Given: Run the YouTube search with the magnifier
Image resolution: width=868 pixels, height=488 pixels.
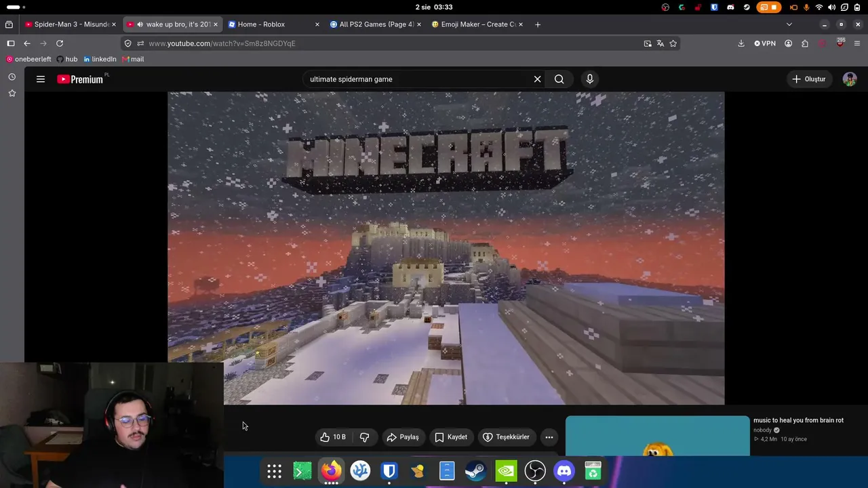Looking at the screenshot, I should tap(559, 79).
